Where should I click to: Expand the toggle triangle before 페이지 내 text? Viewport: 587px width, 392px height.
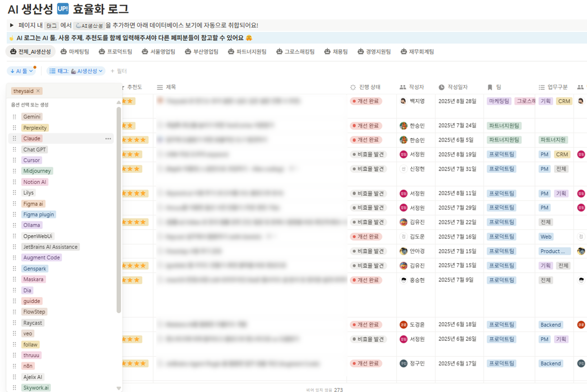pyautogui.click(x=12, y=25)
